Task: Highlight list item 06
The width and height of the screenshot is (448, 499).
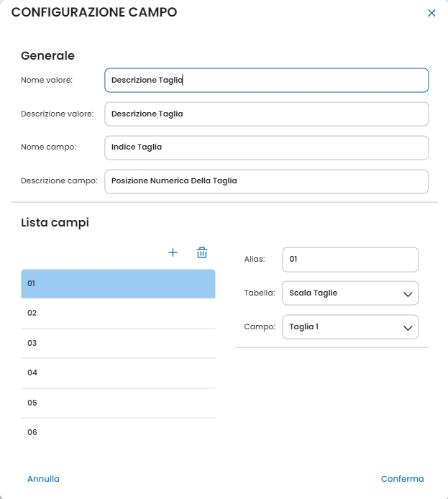Action: pos(118,432)
